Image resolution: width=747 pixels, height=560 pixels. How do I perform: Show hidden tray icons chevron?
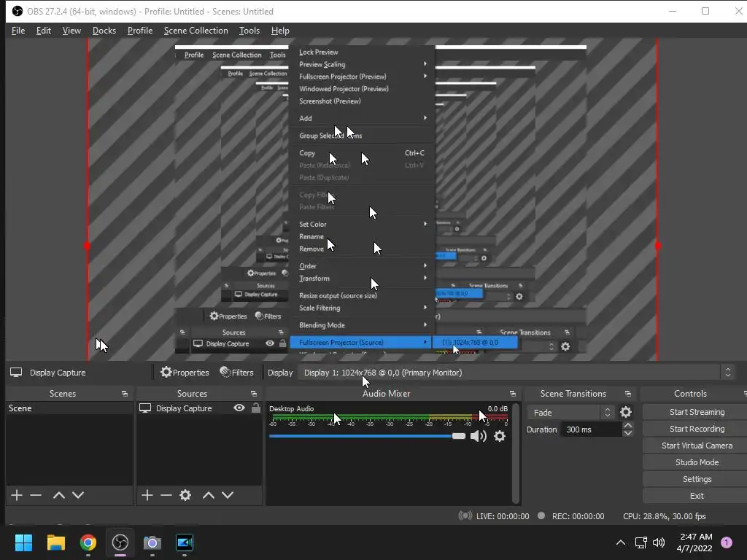pos(621,542)
